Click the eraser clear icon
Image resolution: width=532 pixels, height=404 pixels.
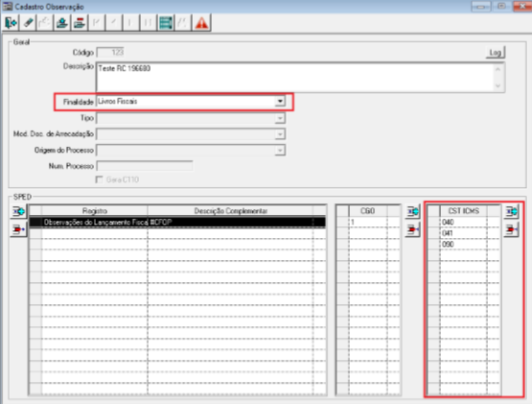[x=28, y=23]
